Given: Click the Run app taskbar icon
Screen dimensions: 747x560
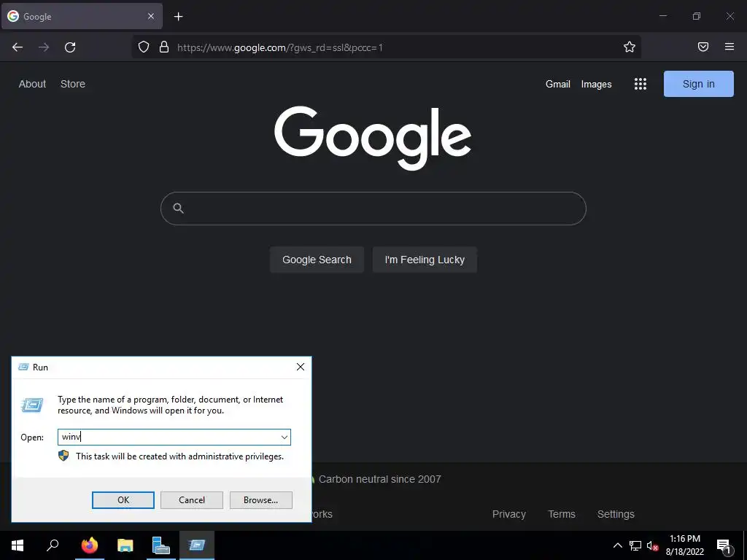Looking at the screenshot, I should (197, 545).
